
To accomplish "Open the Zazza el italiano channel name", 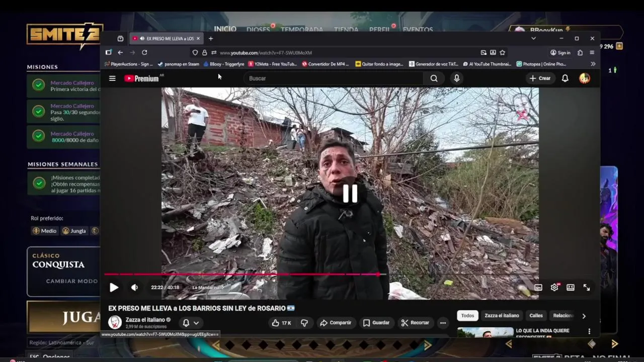I will click(145, 320).
